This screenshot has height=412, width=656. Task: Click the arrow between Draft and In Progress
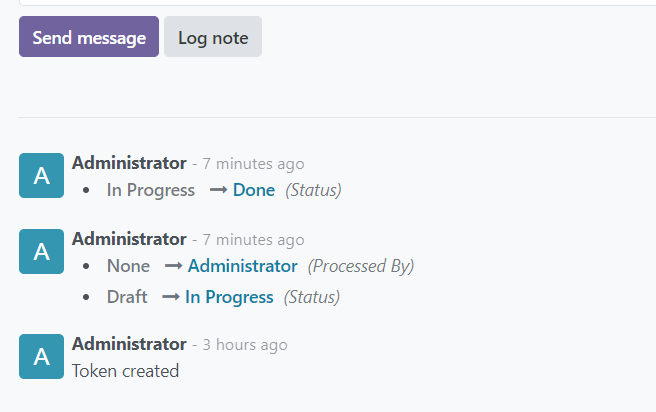(x=169, y=297)
